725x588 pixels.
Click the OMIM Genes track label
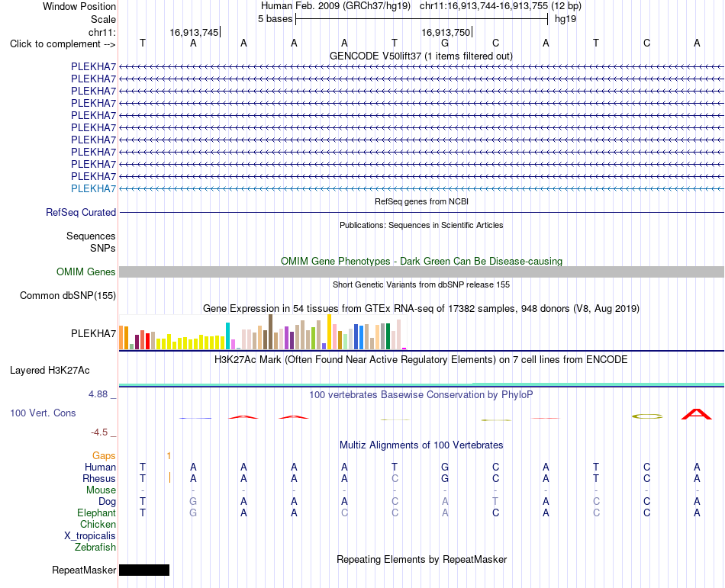coord(86,272)
